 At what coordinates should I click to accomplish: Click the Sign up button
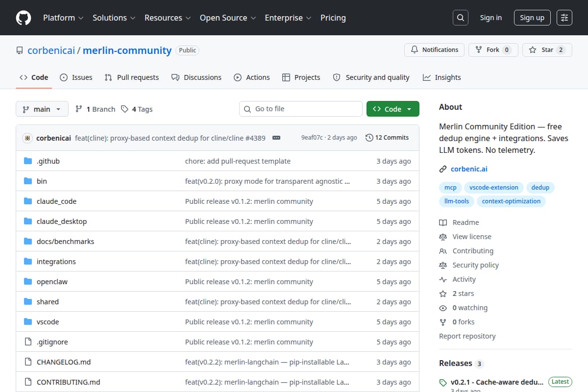(532, 18)
